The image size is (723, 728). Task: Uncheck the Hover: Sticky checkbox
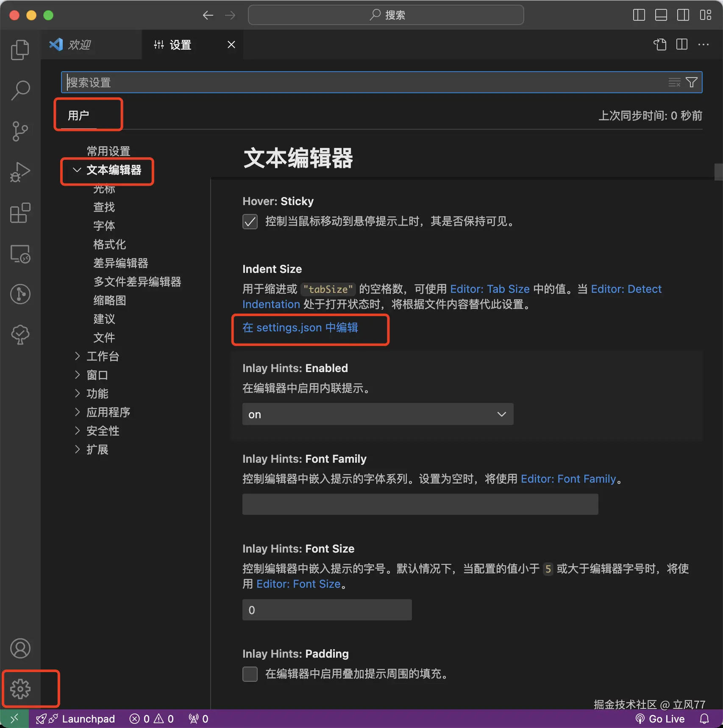coord(250,221)
